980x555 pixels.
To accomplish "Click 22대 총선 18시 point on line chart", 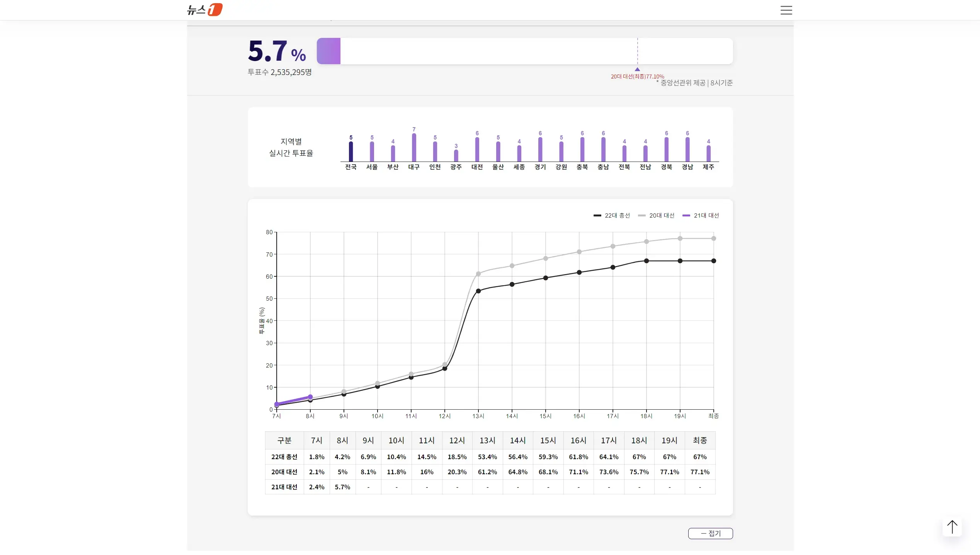I will pos(646,261).
